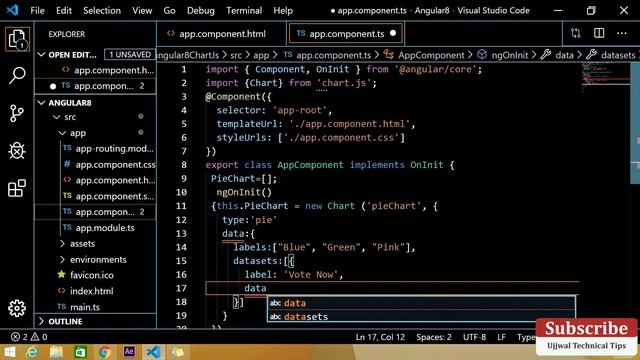
Task: Click the 'src' segment in breadcrumb
Action: pyautogui.click(x=236, y=55)
